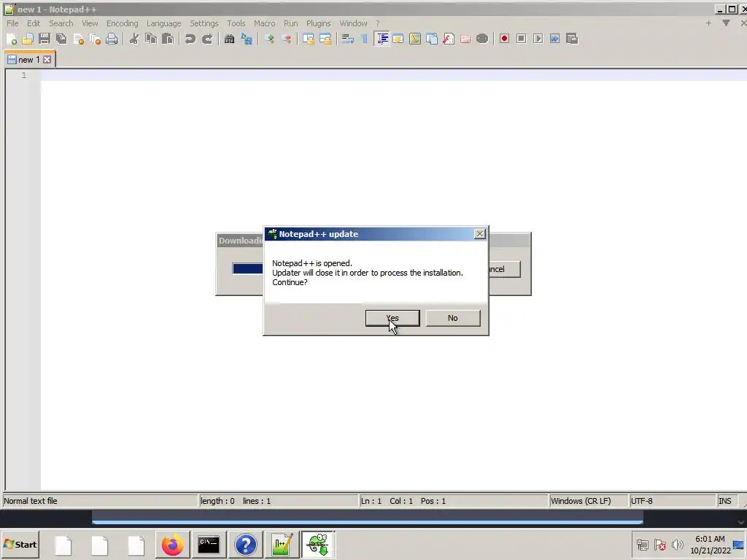Open the Function List toolbar icon
Image resolution: width=747 pixels, height=560 pixels.
tap(449, 39)
